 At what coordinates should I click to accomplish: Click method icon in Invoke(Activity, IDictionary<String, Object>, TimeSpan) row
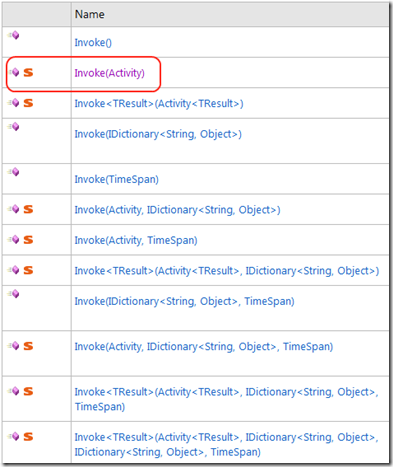(x=14, y=345)
